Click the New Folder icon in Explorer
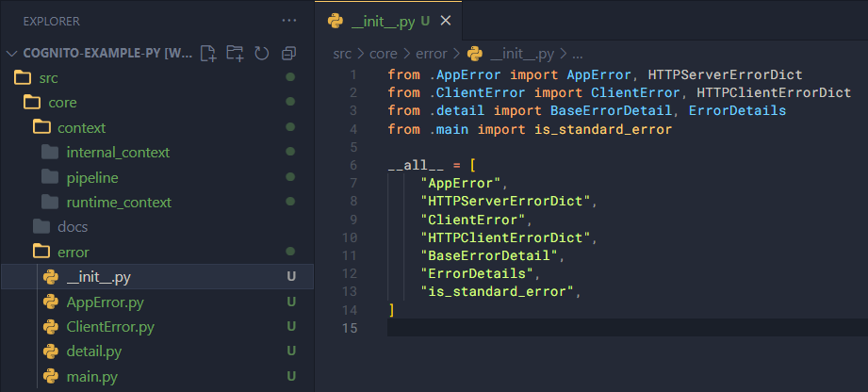Screen dimensions: 868x392 [x=235, y=53]
